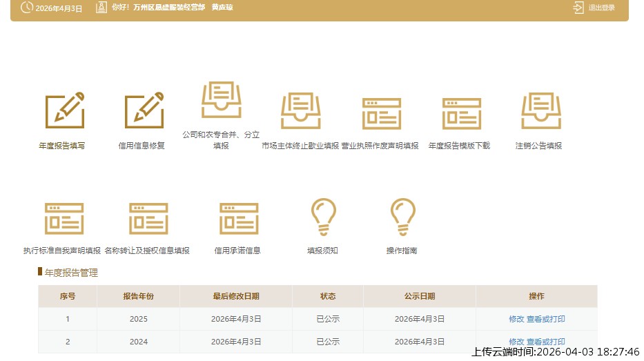
Task: Open 名称转让及授权信息填报 icon
Action: click(148, 219)
